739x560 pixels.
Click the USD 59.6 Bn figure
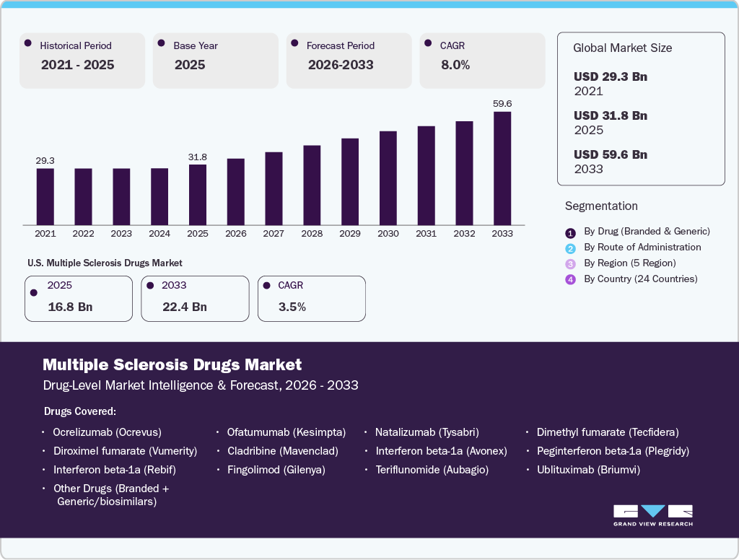(611, 154)
